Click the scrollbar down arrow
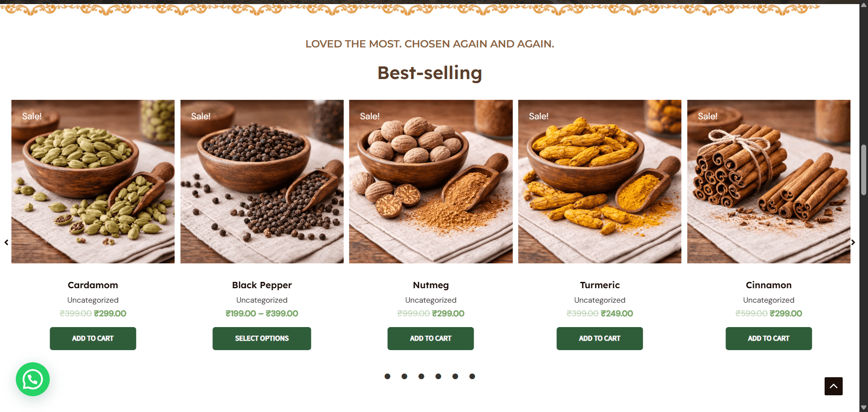 863,407
